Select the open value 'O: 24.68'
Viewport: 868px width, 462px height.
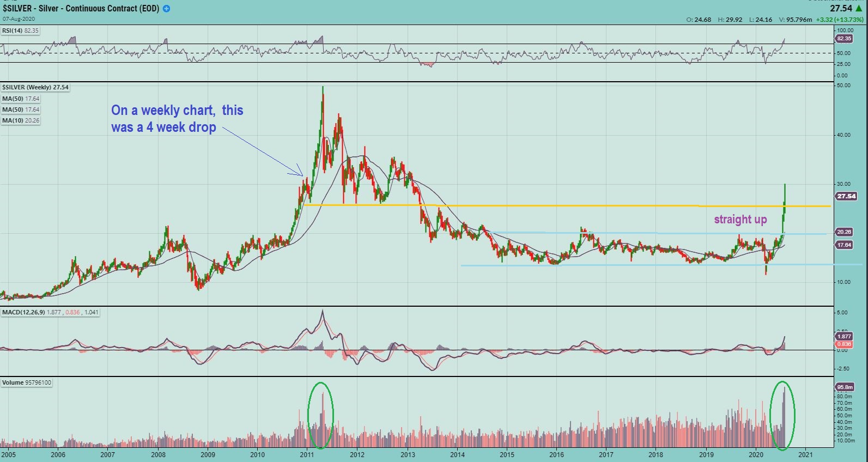[x=699, y=20]
